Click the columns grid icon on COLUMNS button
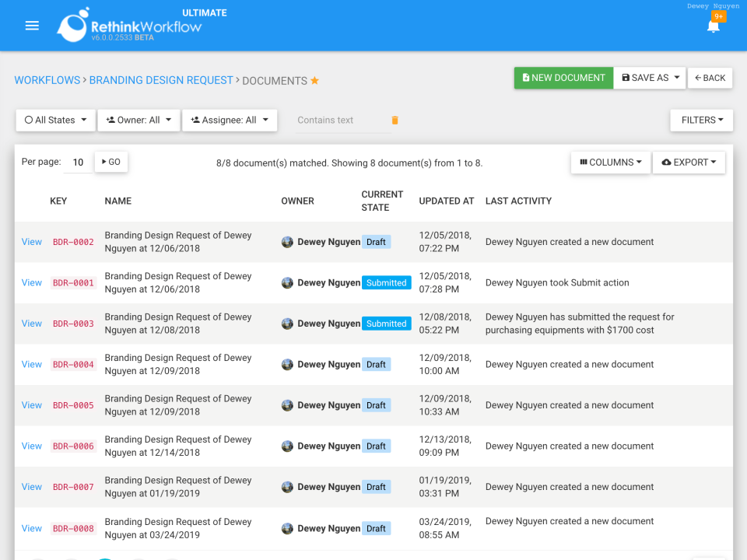The height and width of the screenshot is (560, 747). coord(584,162)
